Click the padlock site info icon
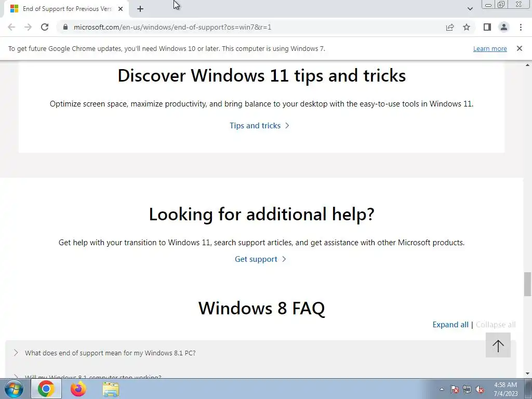The width and height of the screenshot is (532, 399). click(65, 27)
